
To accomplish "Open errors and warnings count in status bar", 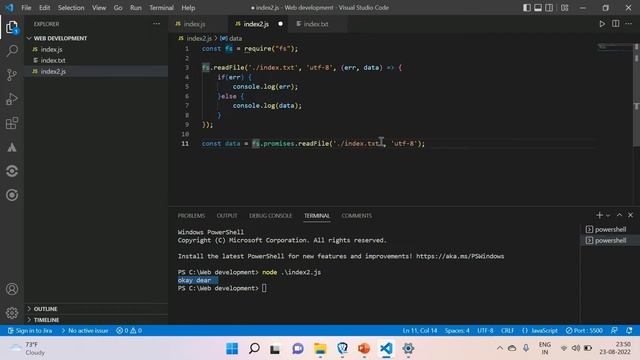I will (129, 331).
